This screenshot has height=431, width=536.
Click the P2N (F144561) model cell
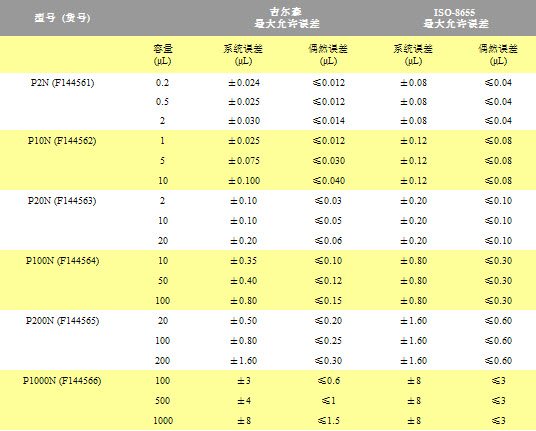(x=62, y=83)
